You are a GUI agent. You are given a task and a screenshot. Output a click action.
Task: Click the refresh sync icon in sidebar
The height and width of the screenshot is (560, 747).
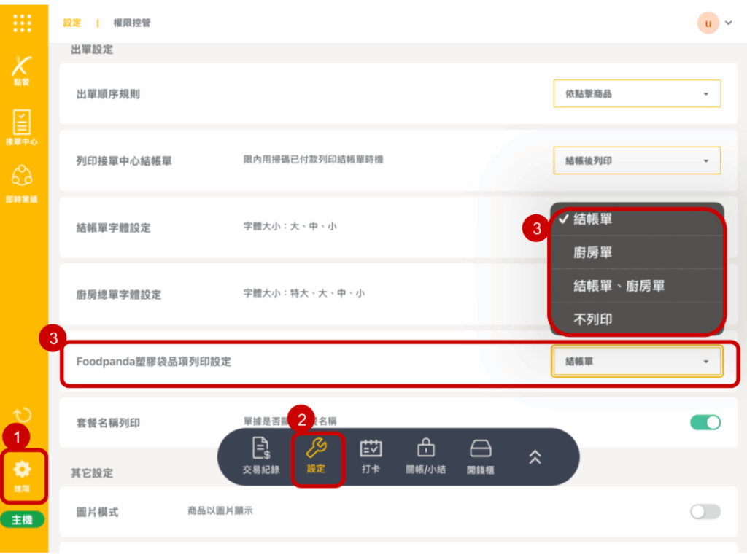[x=23, y=415]
